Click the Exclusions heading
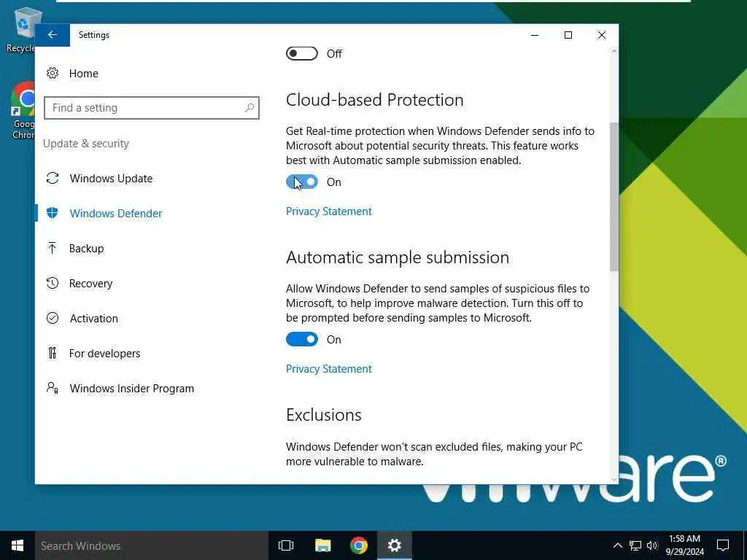The image size is (747, 560). (x=323, y=415)
